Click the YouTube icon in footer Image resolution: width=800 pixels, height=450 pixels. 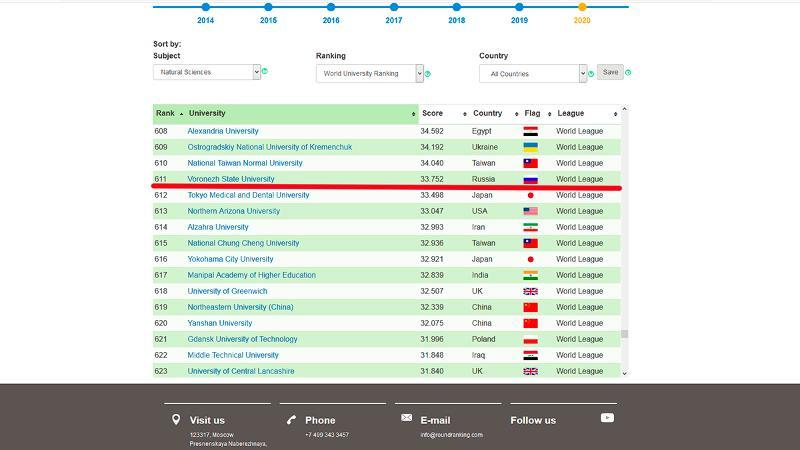[607, 417]
